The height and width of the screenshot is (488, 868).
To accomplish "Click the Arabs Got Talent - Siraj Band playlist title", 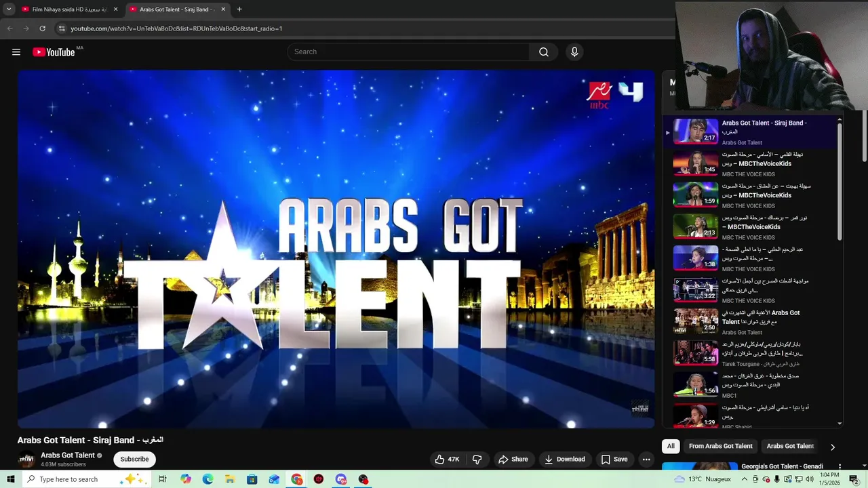I will [x=764, y=127].
